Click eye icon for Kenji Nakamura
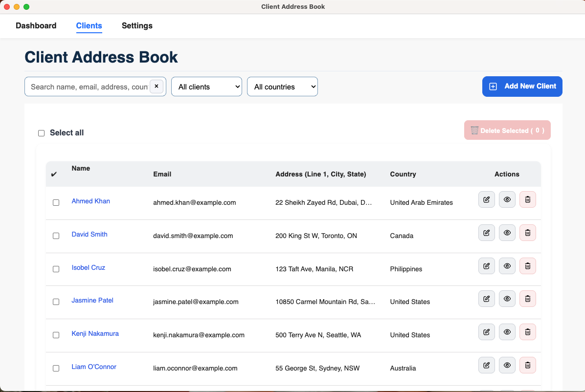 (x=507, y=332)
